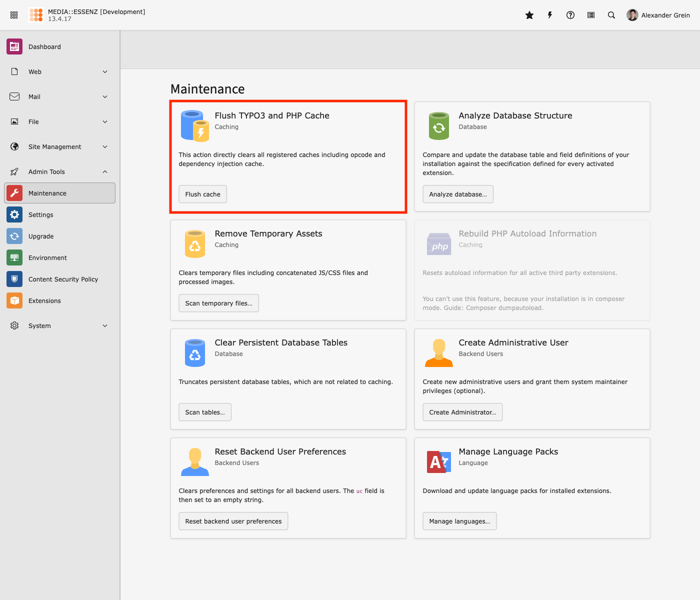
Task: Click the Extensions module icon in the sidebar
Action: click(14, 300)
